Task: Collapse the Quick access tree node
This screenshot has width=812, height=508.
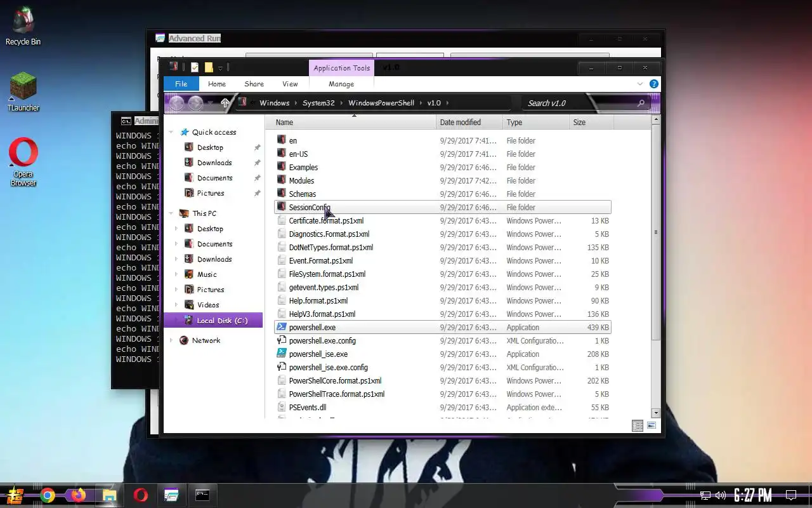Action: [x=171, y=132]
